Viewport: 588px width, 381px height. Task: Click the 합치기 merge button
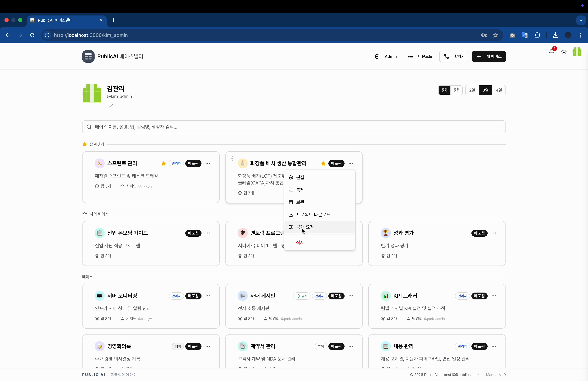[x=454, y=56]
